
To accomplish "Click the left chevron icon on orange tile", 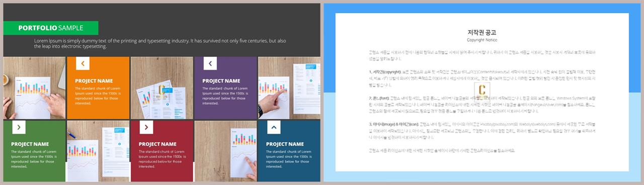I will point(83,64).
